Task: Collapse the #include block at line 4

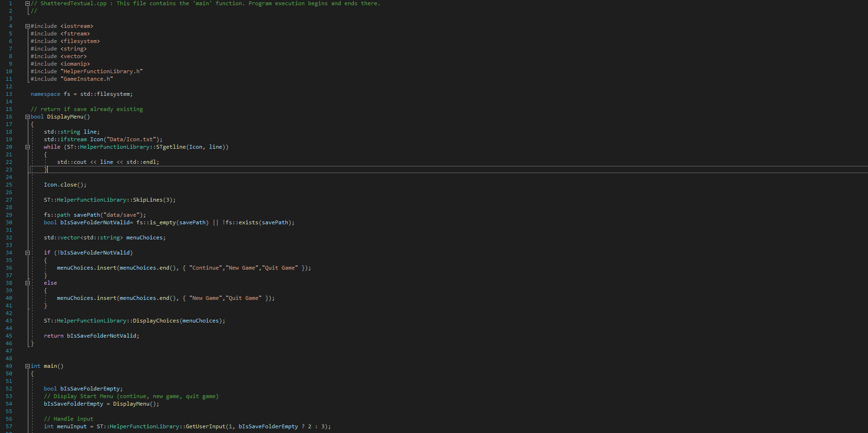Action: (x=27, y=26)
